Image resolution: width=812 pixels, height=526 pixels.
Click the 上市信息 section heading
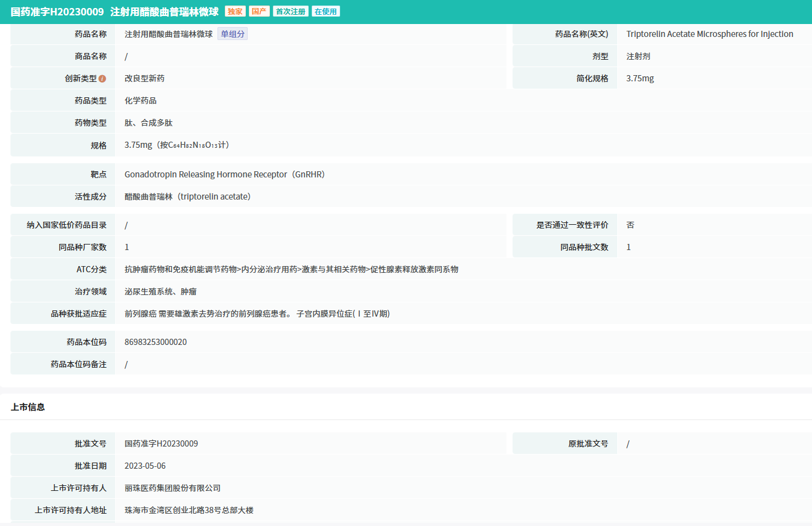pyautogui.click(x=28, y=407)
